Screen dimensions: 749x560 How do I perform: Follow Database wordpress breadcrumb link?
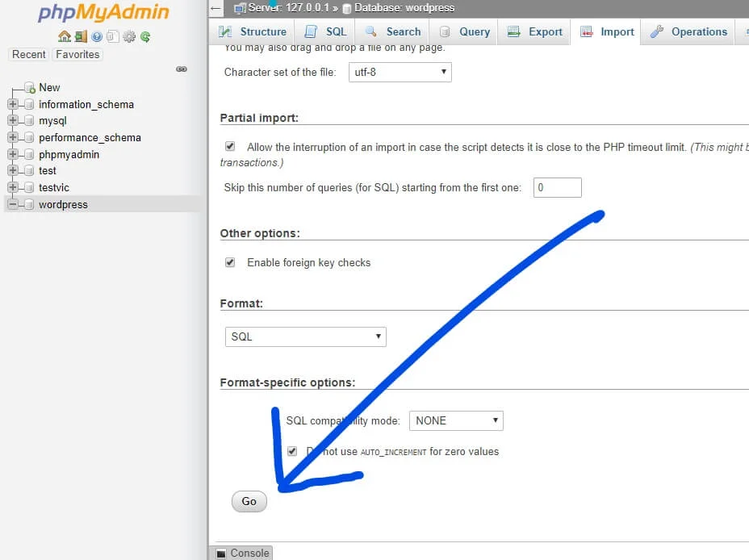[x=404, y=7]
